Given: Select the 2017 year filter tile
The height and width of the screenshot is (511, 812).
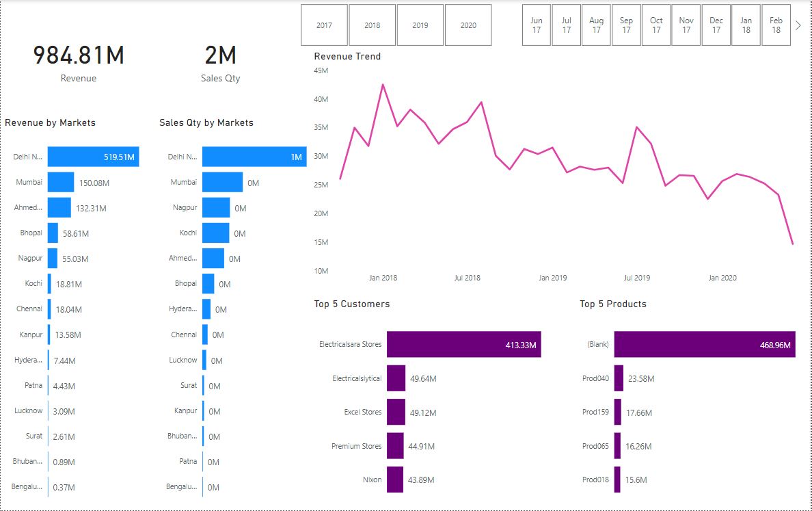Looking at the screenshot, I should pyautogui.click(x=324, y=25).
